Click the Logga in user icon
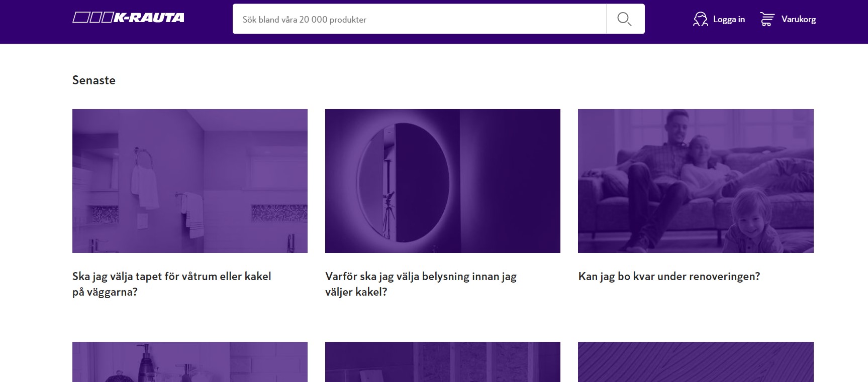This screenshot has width=868, height=382. [x=700, y=20]
